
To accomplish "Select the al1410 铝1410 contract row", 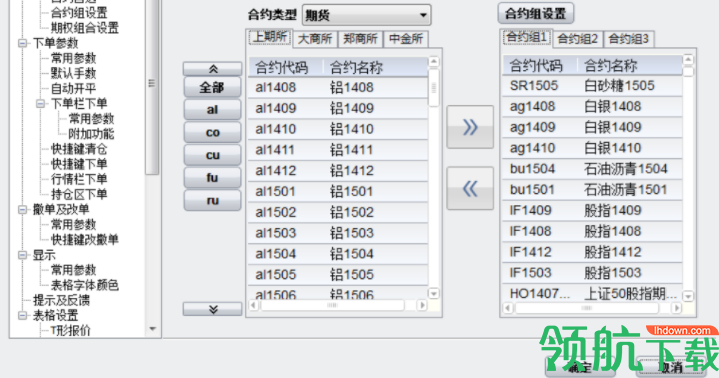I will (x=338, y=129).
